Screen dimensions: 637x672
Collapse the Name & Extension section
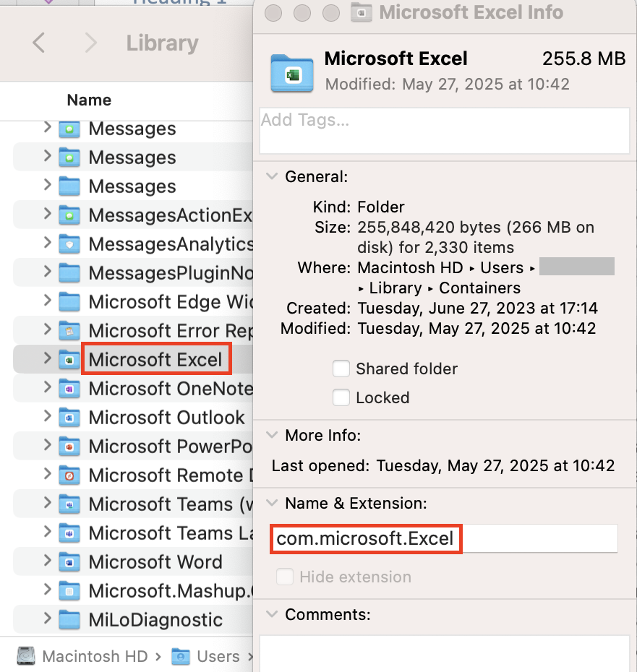coord(272,502)
